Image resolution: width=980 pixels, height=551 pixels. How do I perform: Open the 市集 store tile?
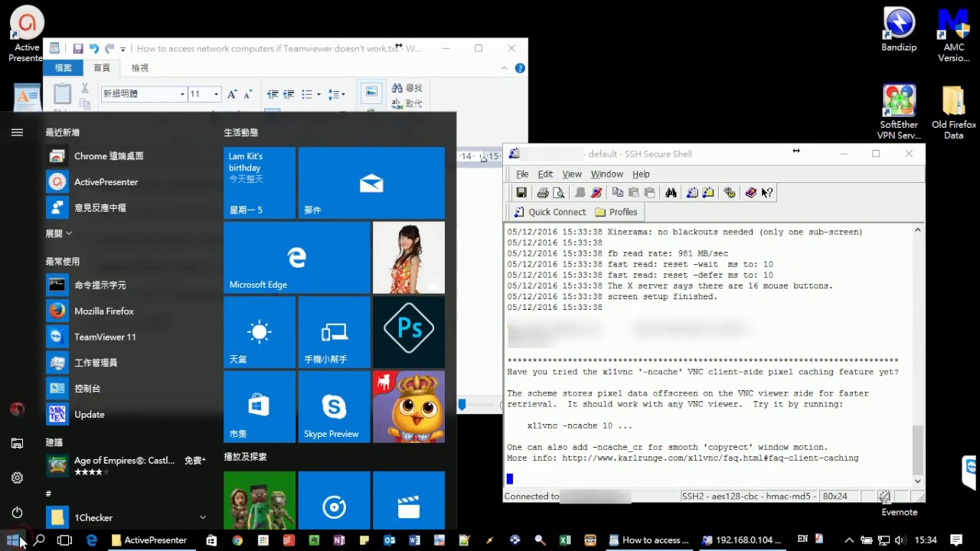point(260,407)
